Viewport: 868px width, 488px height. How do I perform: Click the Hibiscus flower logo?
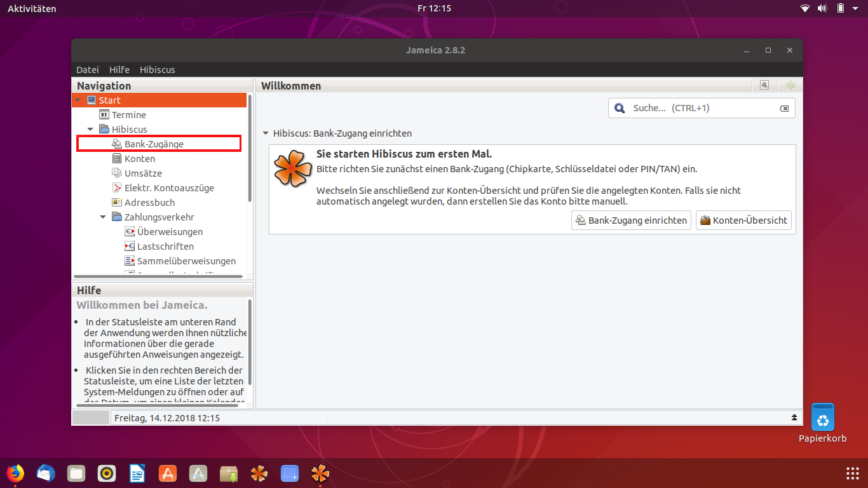pos(292,168)
